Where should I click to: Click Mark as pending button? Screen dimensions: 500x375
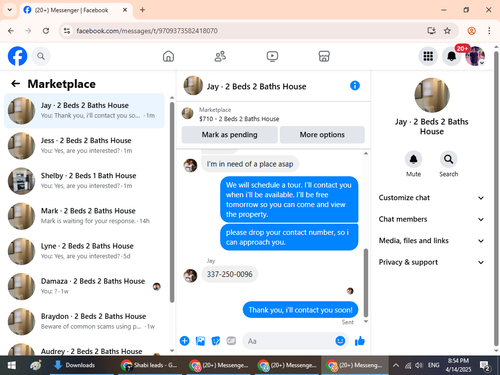click(229, 135)
